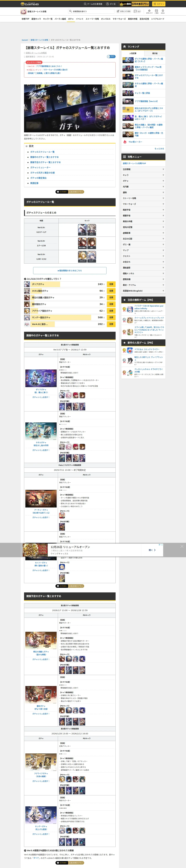The image size is (186, 868).
Task: Expand the キャラ menu section
Action: point(143,175)
